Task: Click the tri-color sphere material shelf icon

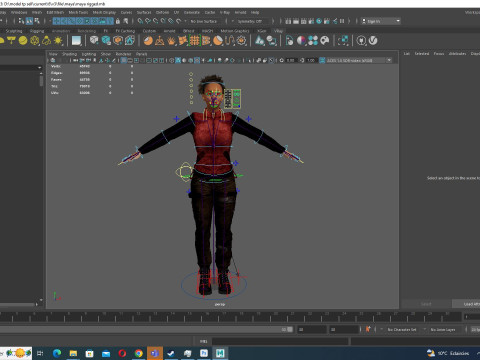Action: click(x=301, y=41)
